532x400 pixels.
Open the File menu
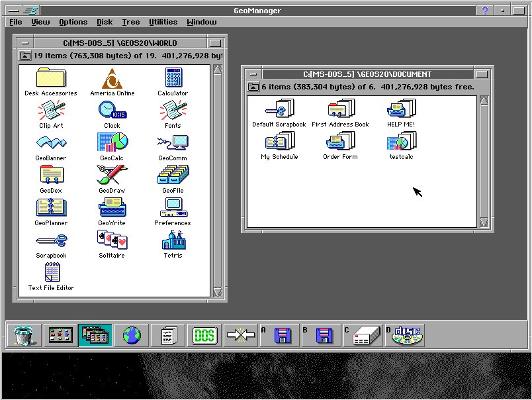click(16, 22)
